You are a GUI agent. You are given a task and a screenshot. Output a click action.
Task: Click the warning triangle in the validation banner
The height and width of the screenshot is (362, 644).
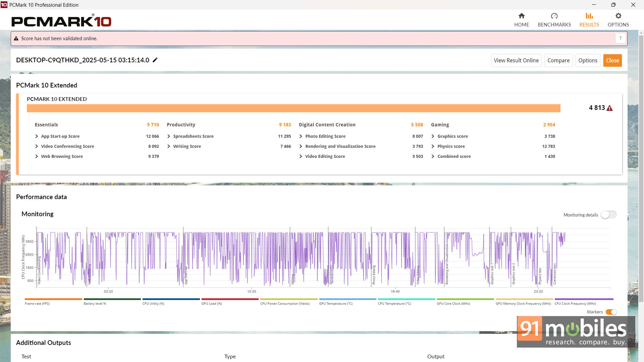(x=16, y=39)
